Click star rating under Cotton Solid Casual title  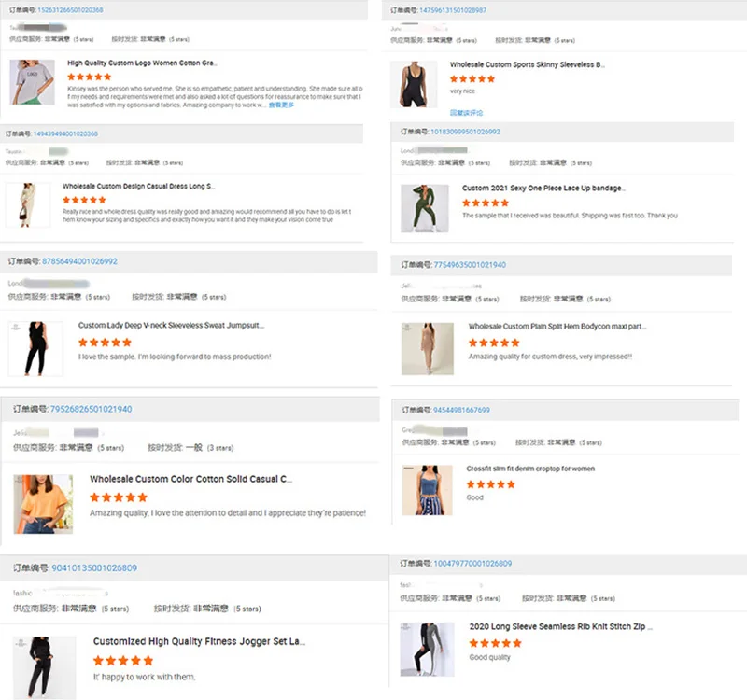tap(119, 497)
